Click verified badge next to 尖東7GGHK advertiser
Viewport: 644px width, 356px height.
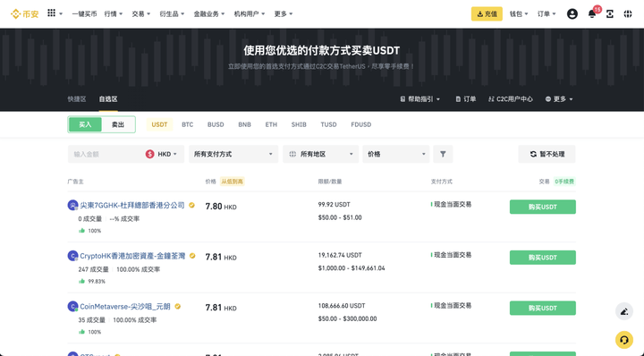(x=191, y=206)
